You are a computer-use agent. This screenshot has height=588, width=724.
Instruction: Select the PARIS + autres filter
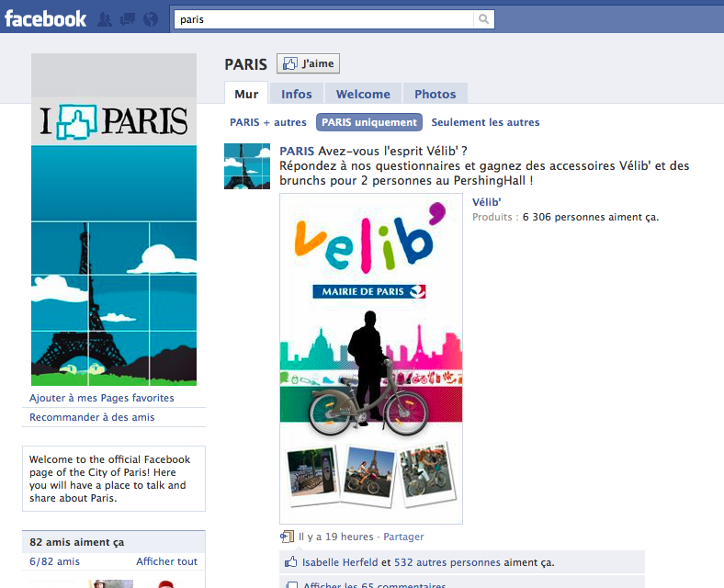(x=267, y=122)
